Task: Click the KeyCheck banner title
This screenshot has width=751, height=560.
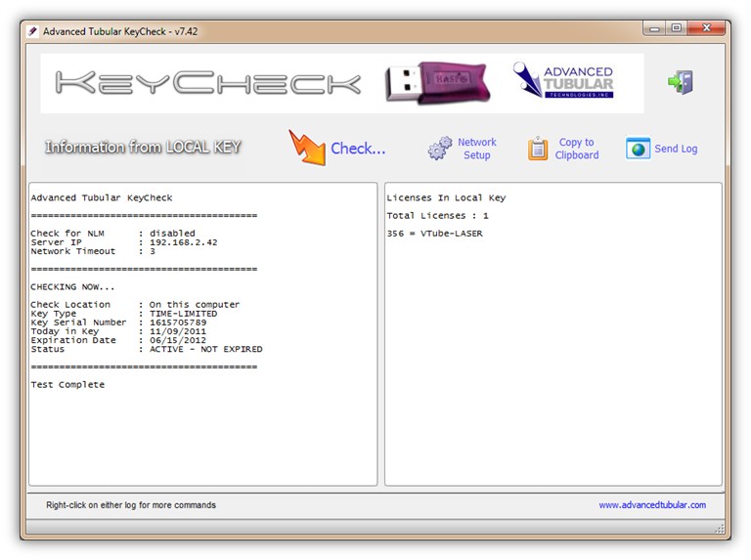Action: click(208, 82)
